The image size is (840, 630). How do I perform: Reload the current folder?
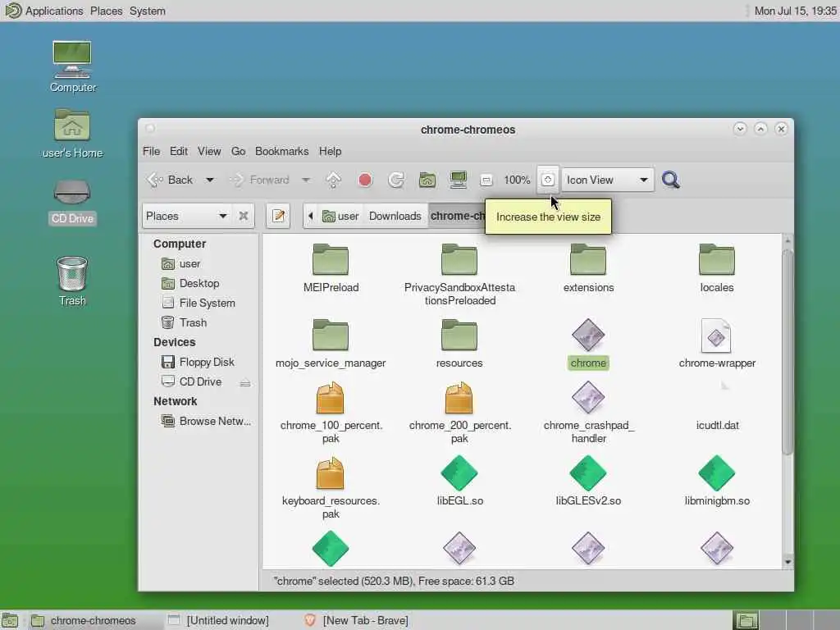tap(396, 180)
